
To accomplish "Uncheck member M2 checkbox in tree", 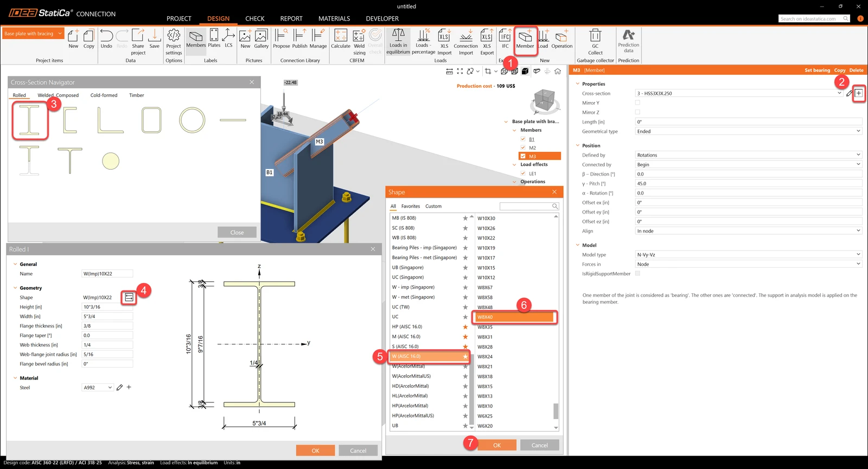I will click(523, 147).
